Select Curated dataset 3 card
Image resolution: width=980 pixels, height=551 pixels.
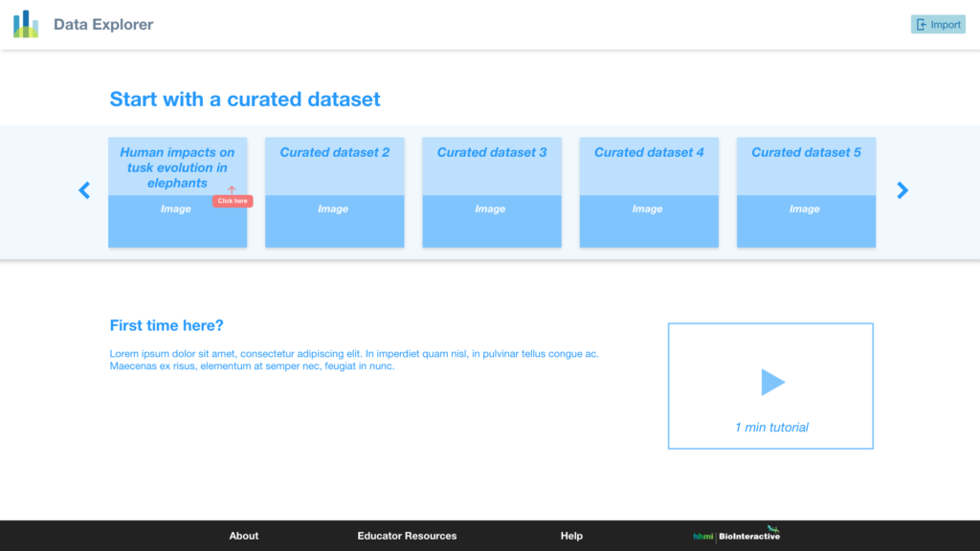tap(492, 153)
